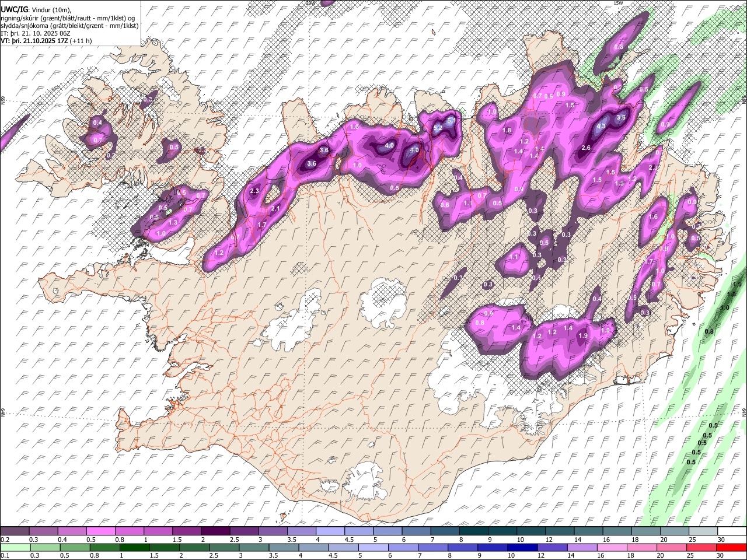
Task: Click the 'IT: þri. 21. 10. 2025 06Z' line
Action: tap(36, 33)
